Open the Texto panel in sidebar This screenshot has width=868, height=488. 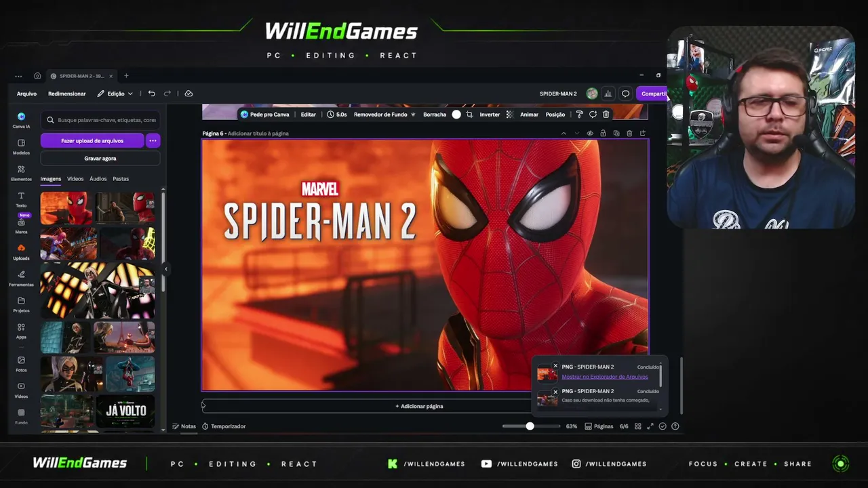tap(21, 199)
